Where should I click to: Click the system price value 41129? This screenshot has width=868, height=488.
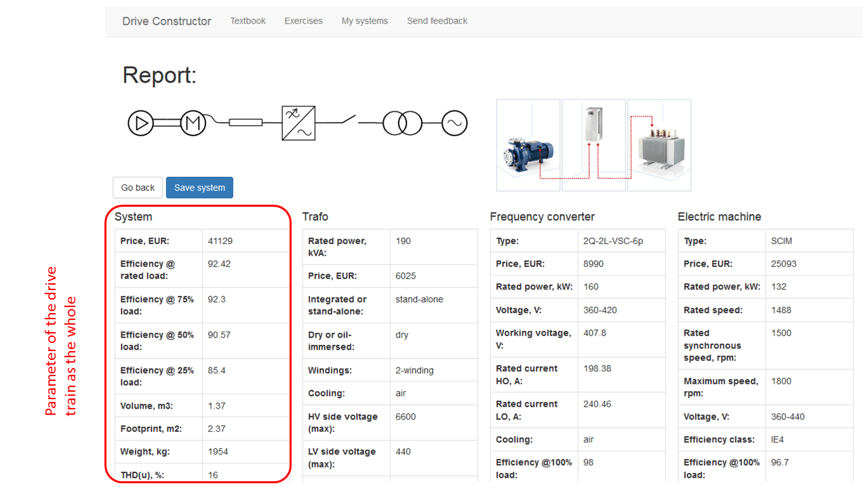pos(220,241)
